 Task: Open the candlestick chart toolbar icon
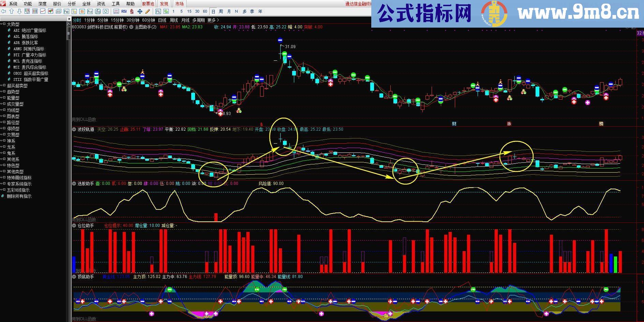coord(50,11)
